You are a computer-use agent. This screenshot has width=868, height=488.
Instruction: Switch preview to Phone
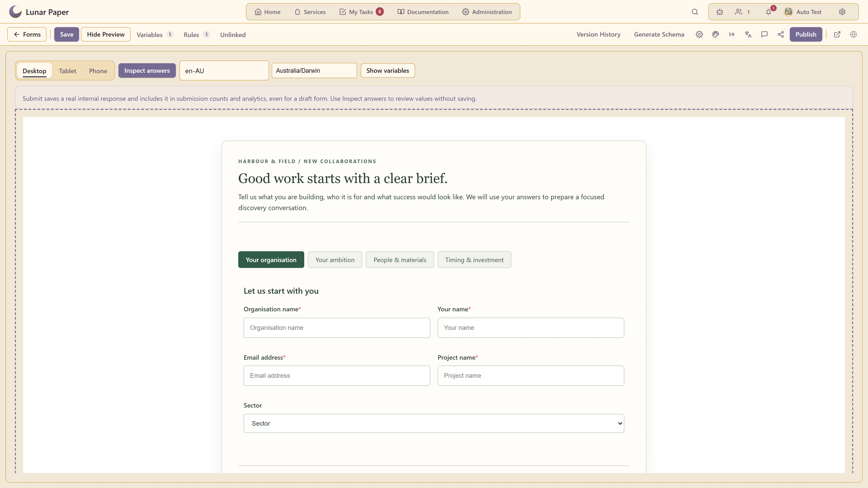pyautogui.click(x=98, y=71)
